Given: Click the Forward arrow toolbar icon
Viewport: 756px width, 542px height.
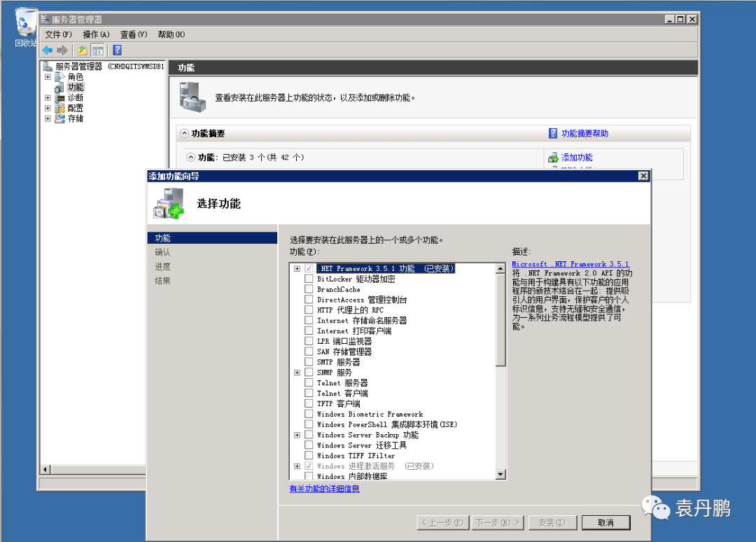Looking at the screenshot, I should 62,50.
